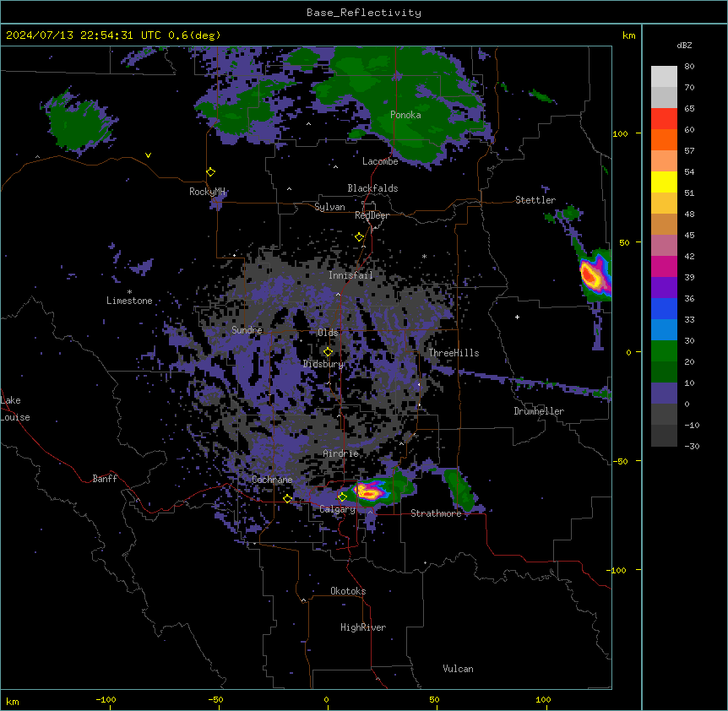This screenshot has width=728, height=711.
Task: Click the asterisk marker above Limestone
Action: pyautogui.click(x=129, y=292)
